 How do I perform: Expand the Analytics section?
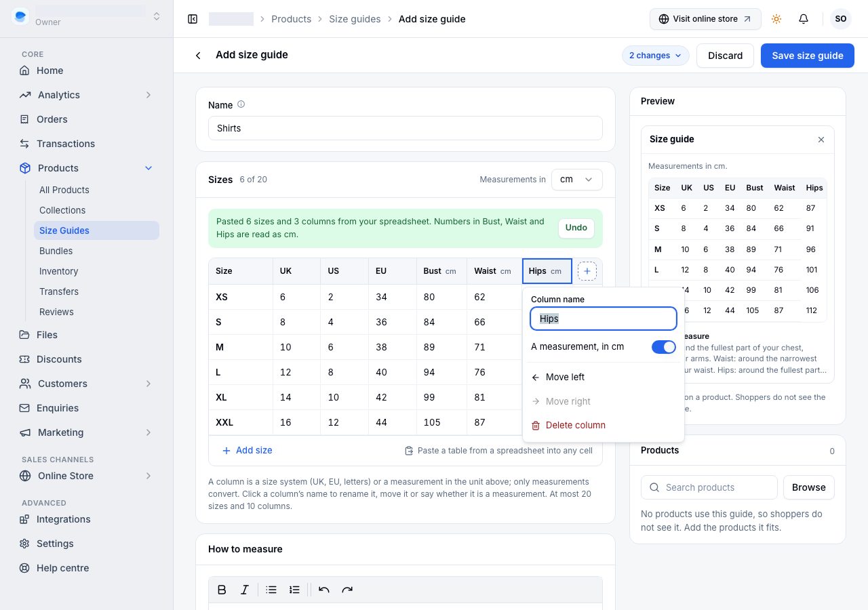tap(149, 95)
